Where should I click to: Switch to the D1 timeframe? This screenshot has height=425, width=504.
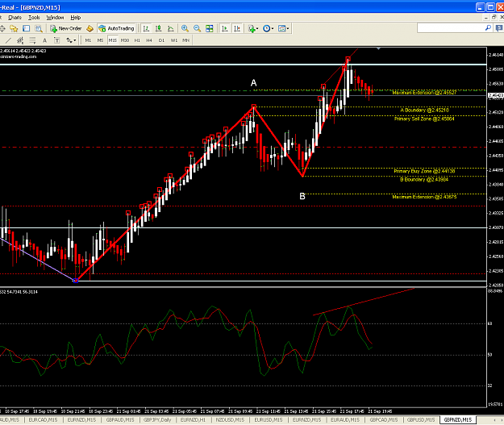[161, 40]
